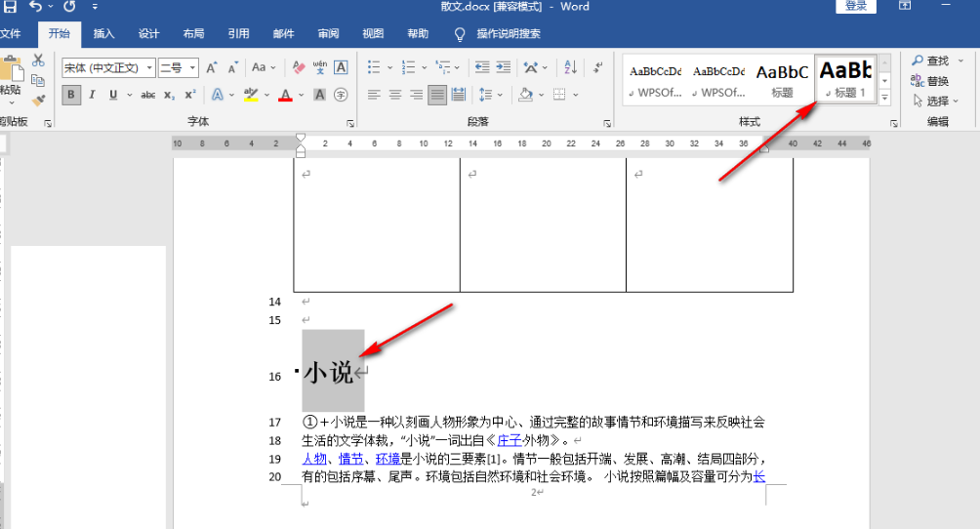Redo the last action
The width and height of the screenshot is (980, 529).
[x=69, y=6]
